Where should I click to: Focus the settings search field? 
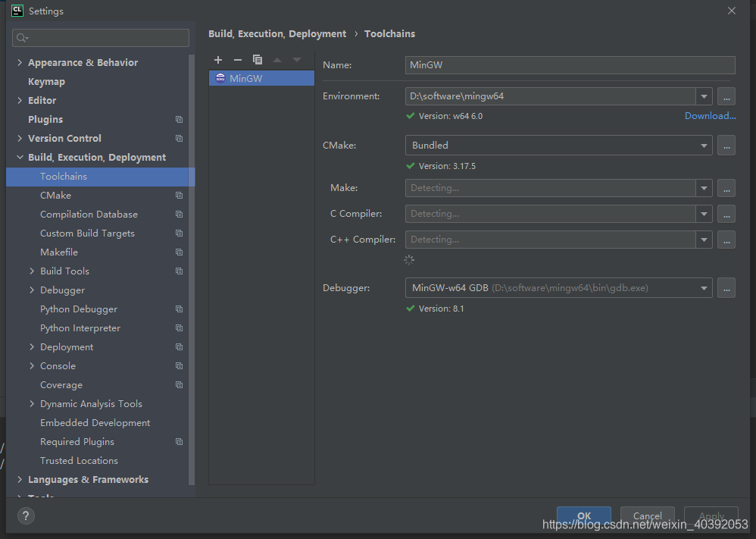click(x=101, y=38)
